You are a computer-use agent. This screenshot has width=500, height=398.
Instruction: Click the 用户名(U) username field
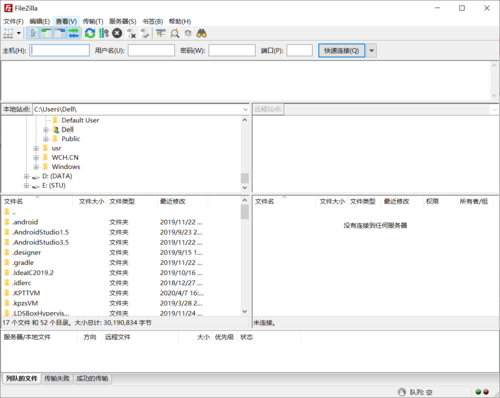(x=151, y=50)
